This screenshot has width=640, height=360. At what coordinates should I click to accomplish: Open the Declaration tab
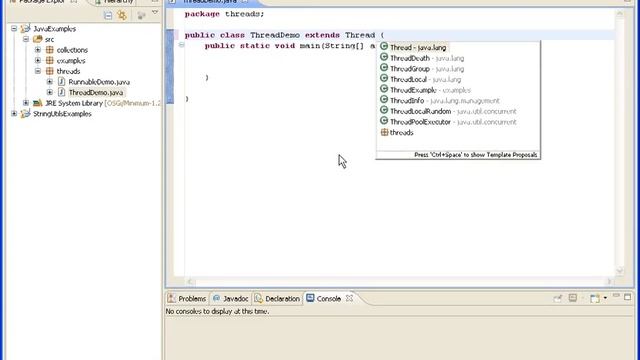[277, 299]
